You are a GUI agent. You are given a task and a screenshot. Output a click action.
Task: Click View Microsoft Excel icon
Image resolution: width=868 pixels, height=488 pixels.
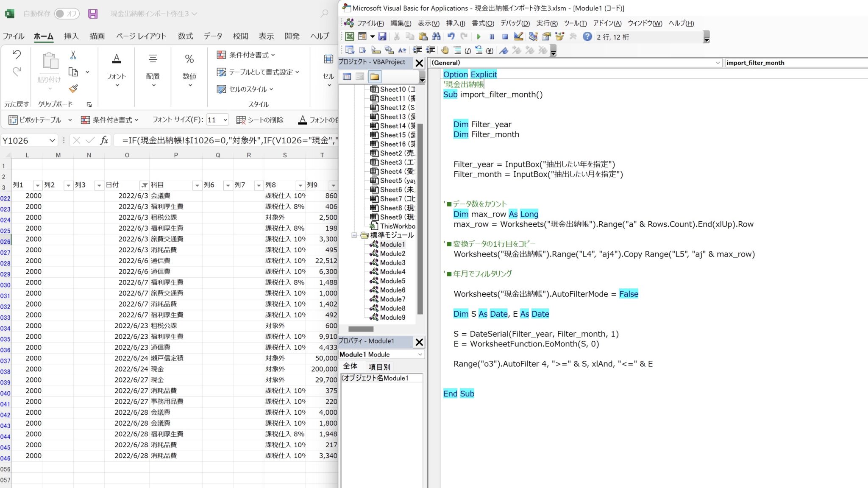(x=350, y=37)
